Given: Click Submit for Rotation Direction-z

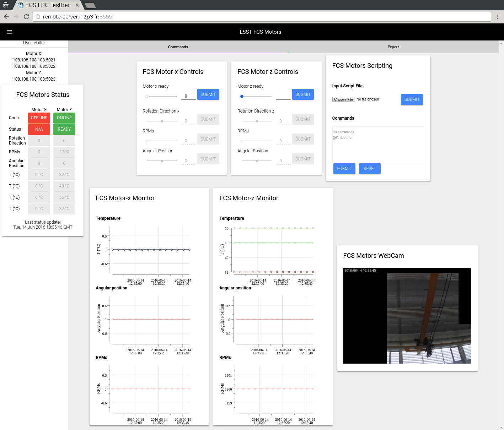Looking at the screenshot, I should (x=303, y=119).
